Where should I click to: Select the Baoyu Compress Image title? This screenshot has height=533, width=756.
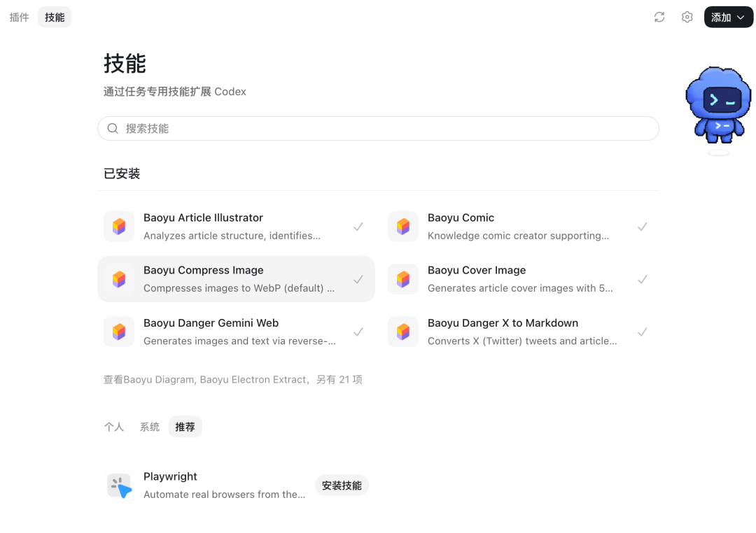(204, 271)
